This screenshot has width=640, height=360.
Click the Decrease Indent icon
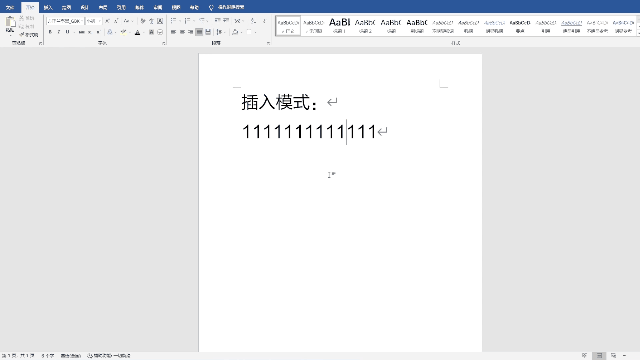217,20
